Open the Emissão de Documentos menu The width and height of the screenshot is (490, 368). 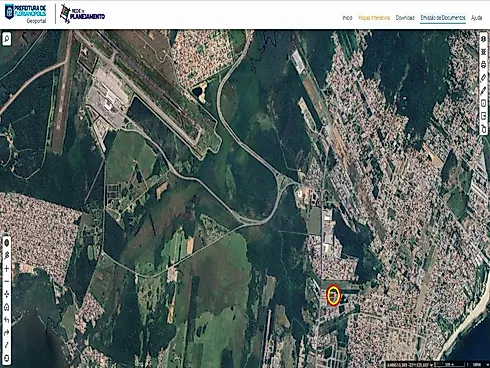[x=443, y=18]
